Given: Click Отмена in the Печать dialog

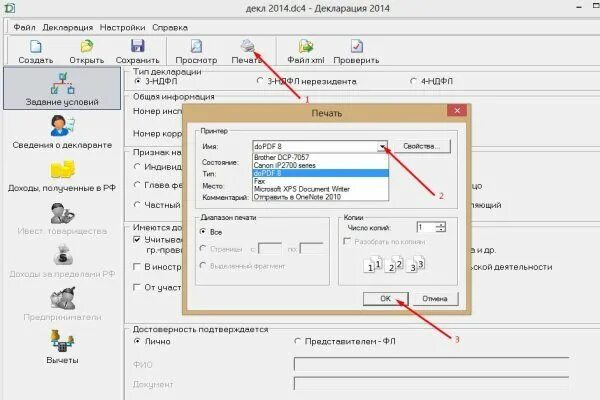Looking at the screenshot, I should coord(435,299).
